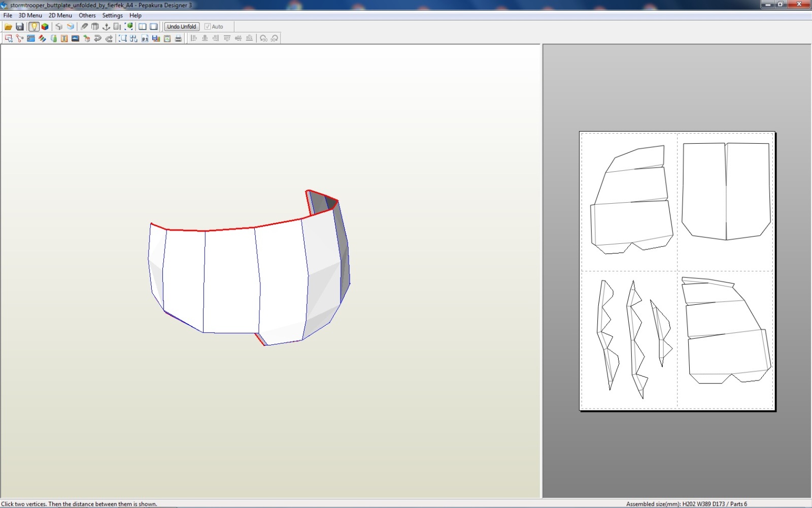Click the gray cylinder icon in the top toolbar

click(x=95, y=26)
